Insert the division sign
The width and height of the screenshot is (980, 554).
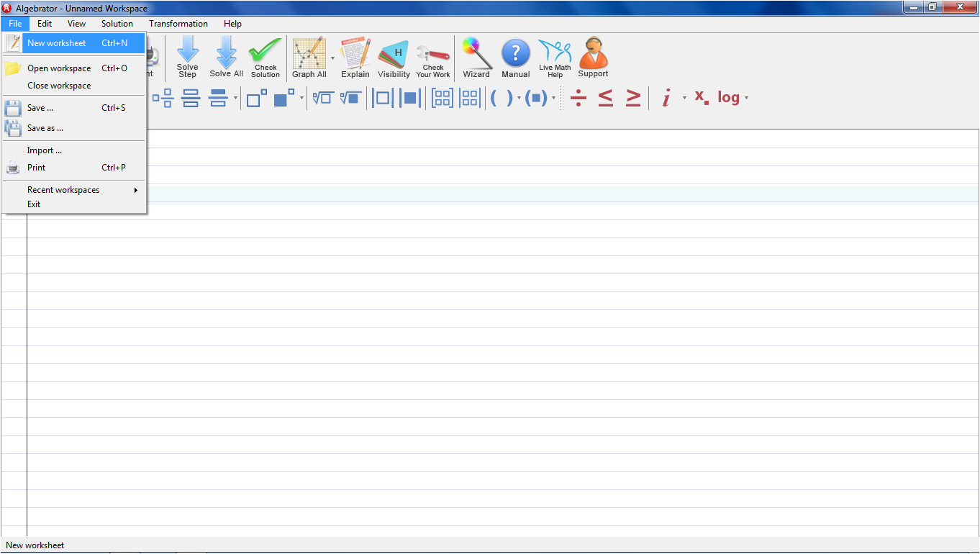click(579, 98)
